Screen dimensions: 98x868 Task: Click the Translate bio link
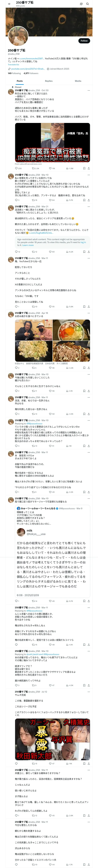click(x=13, y=64)
